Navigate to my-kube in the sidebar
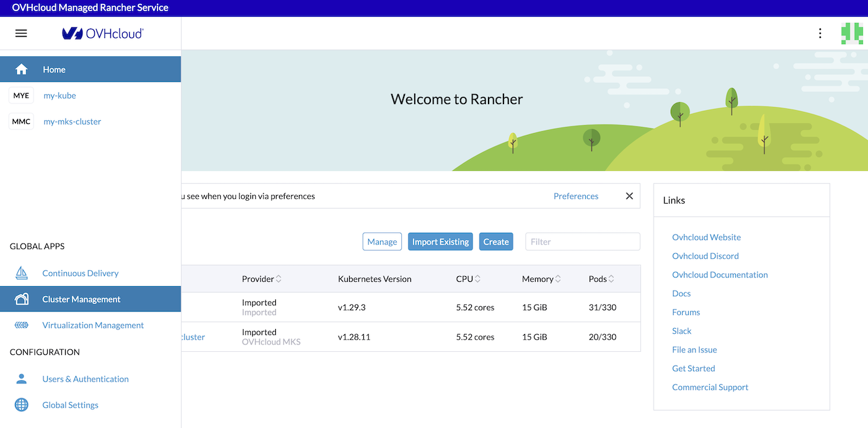 pos(60,95)
